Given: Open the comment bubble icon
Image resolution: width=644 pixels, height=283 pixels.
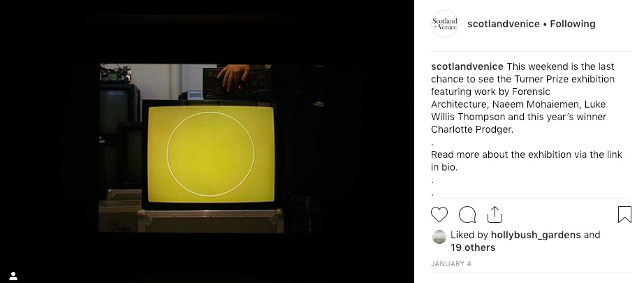Looking at the screenshot, I should [x=467, y=215].
